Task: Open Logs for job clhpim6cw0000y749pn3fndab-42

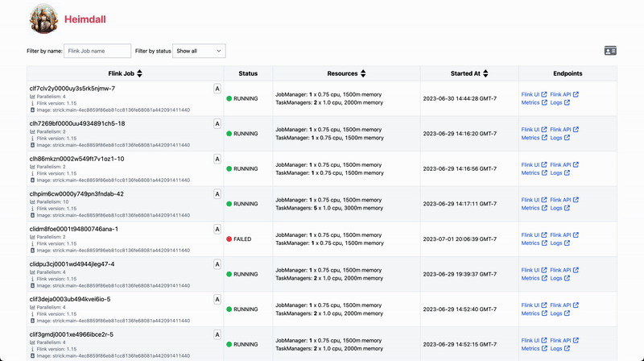Action: pos(559,208)
